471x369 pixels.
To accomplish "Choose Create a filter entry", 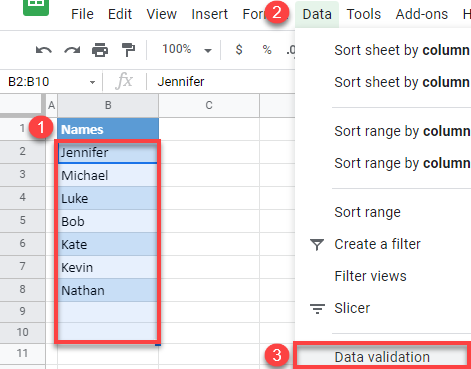I will 377,244.
